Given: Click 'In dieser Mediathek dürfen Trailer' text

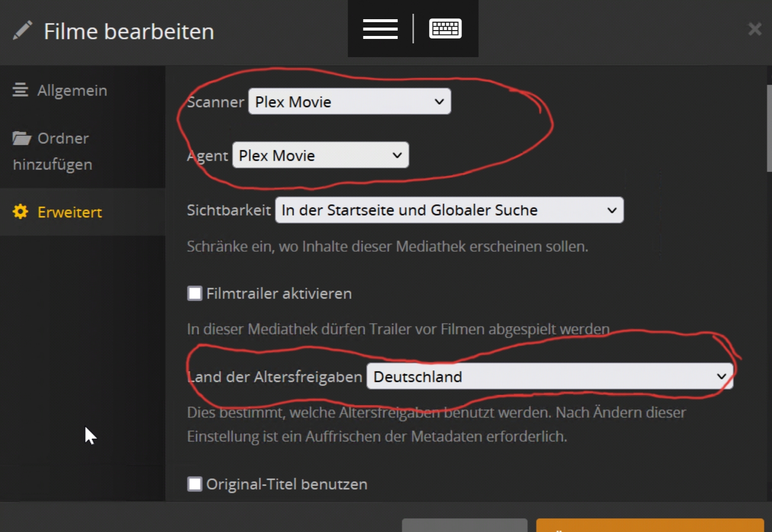Looking at the screenshot, I should click(x=398, y=329).
